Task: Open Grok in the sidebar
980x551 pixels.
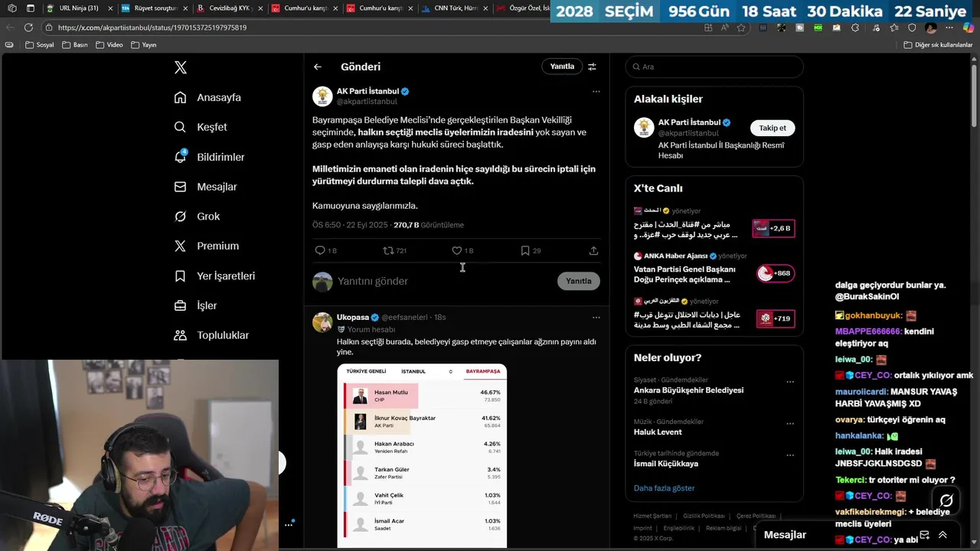Action: 197,217
